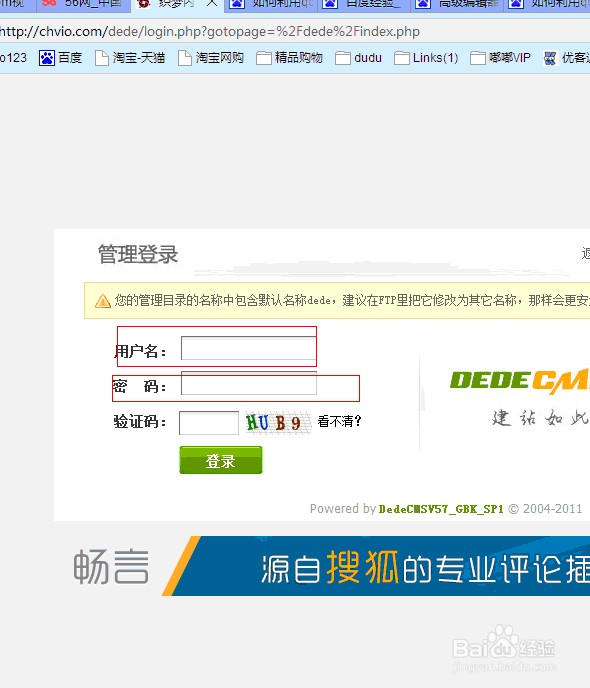Image resolution: width=590 pixels, height=688 pixels.
Task: Switch to the 高级编辑器 tab
Action: [x=457, y=5]
